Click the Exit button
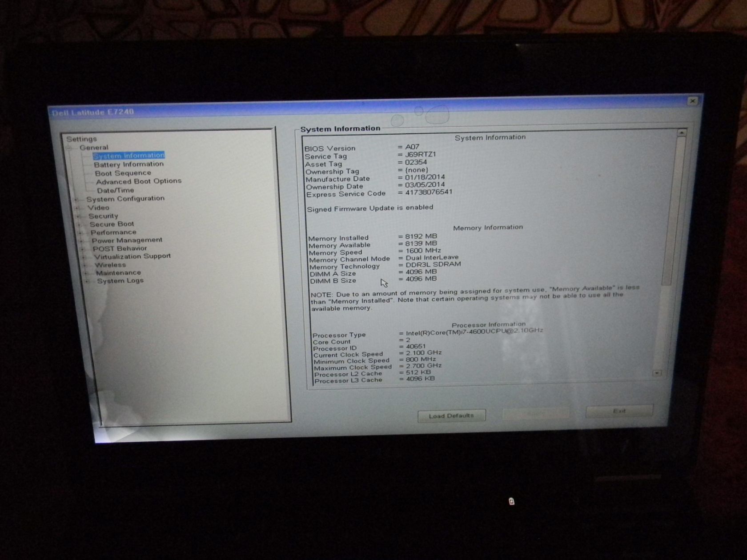 click(x=619, y=411)
